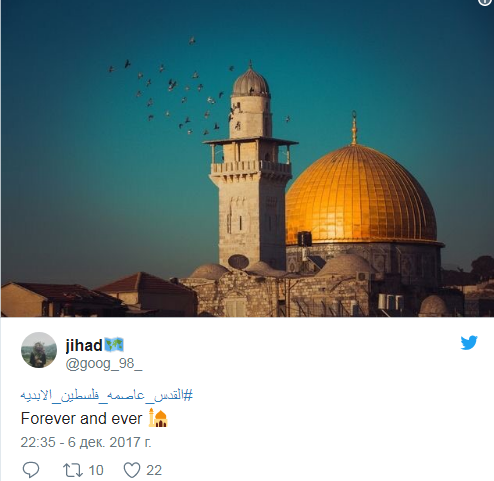This screenshot has width=494, height=481.
Task: Click the stone minaret tower in the photo
Action: click(x=250, y=167)
